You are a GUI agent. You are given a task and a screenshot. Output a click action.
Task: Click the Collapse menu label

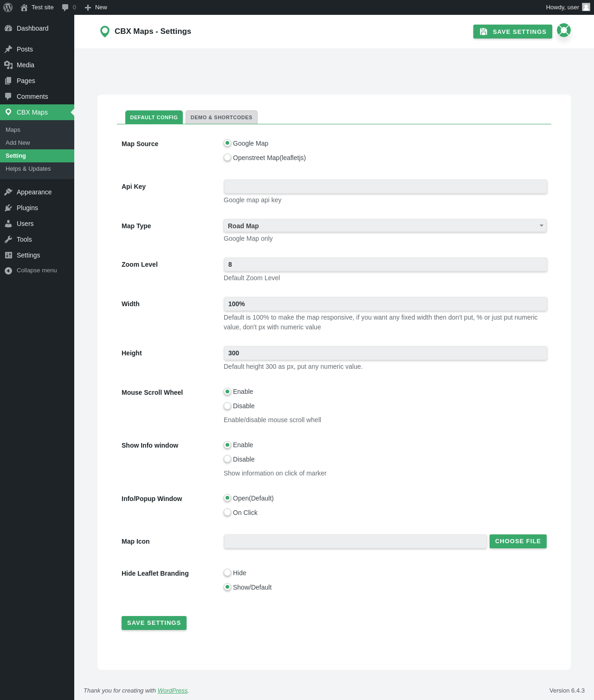(x=37, y=270)
